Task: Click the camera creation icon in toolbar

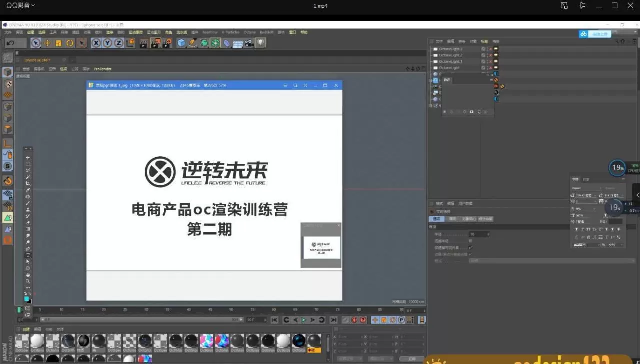Action: (x=248, y=43)
